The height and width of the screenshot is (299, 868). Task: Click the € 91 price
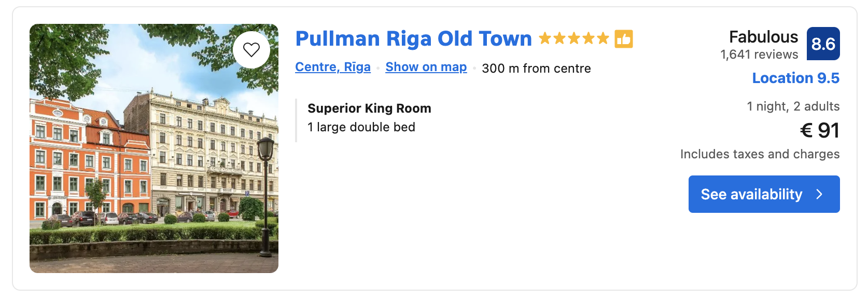click(x=819, y=130)
